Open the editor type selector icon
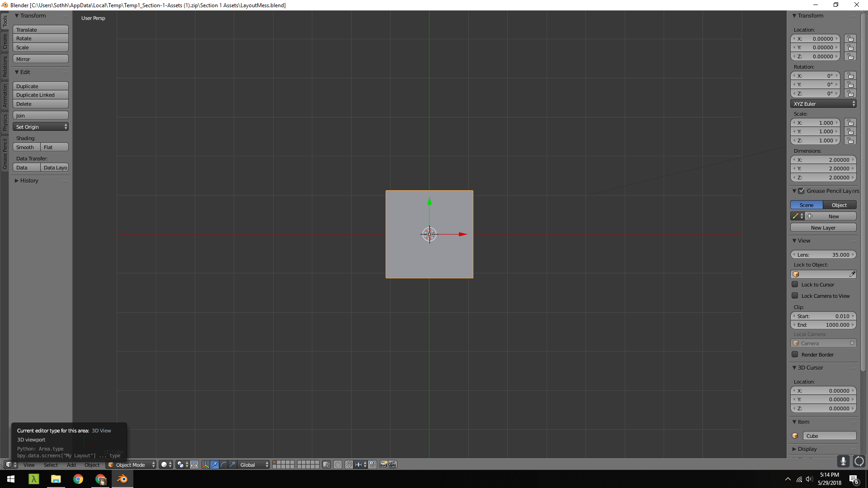Image resolution: width=868 pixels, height=488 pixels. click(x=10, y=465)
